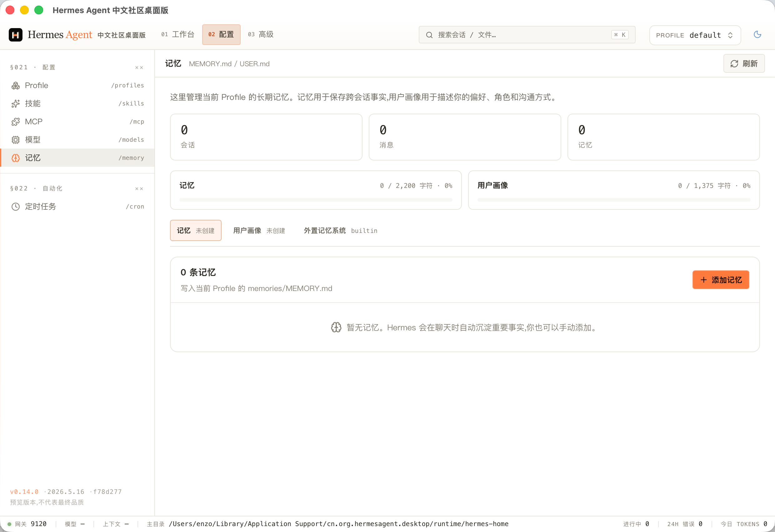Open the 定时任务 clock icon

pos(16,207)
